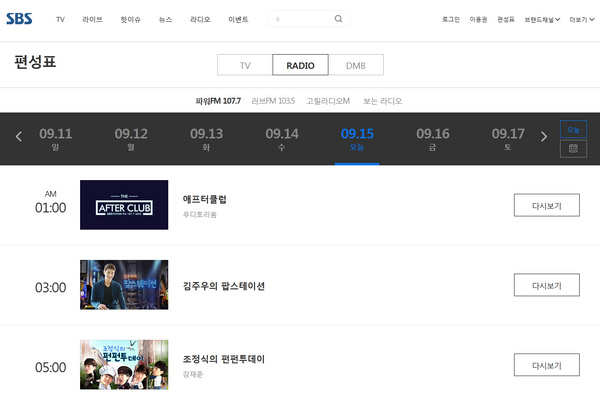Image resolution: width=600 pixels, height=393 pixels.
Task: Select RADIO schedule tab
Action: tap(300, 65)
